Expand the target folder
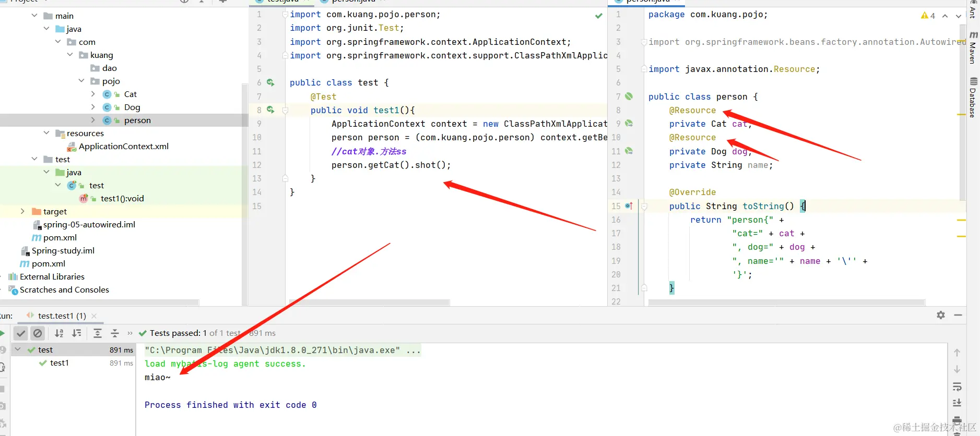Image resolution: width=980 pixels, height=436 pixels. (x=22, y=211)
